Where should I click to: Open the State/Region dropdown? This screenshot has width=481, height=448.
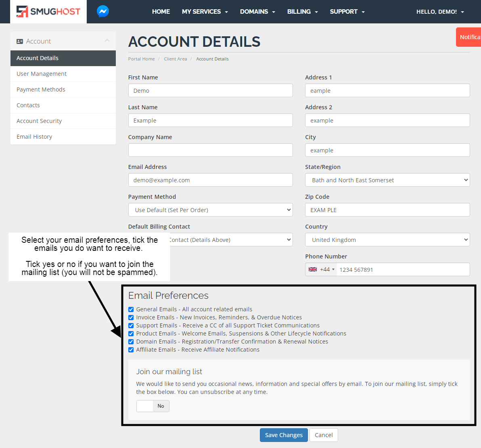coord(387,180)
